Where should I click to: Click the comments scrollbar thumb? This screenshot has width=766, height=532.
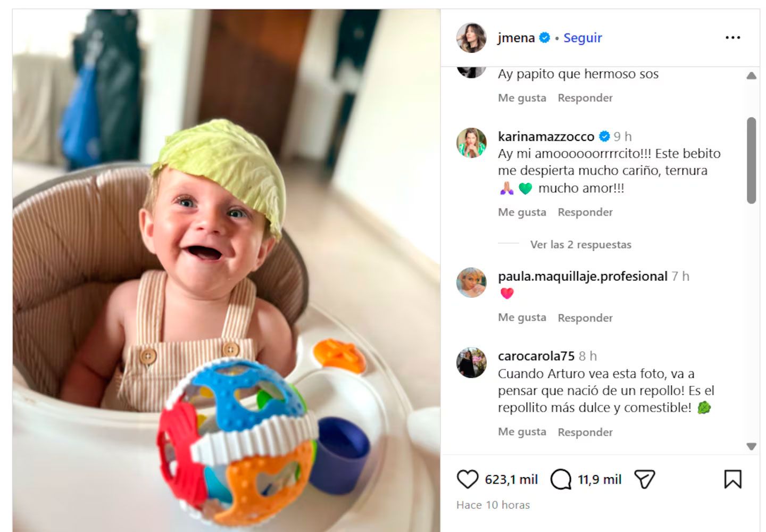pos(751,160)
